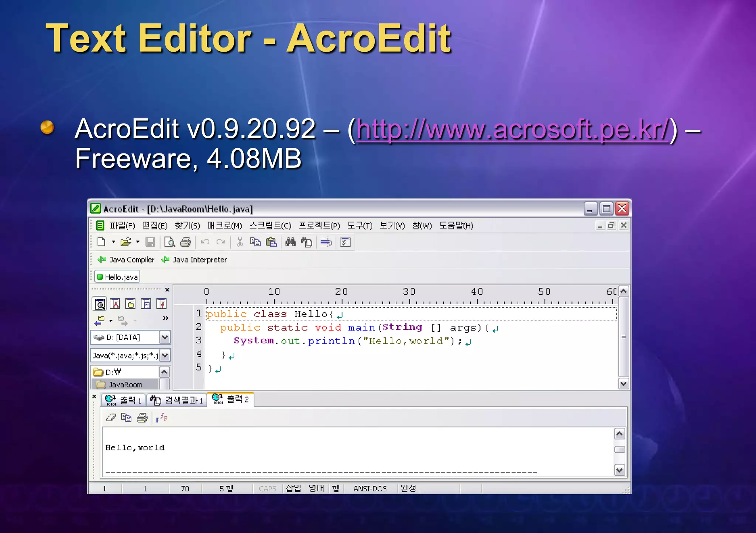Click the Save floppy disk icon

150,242
